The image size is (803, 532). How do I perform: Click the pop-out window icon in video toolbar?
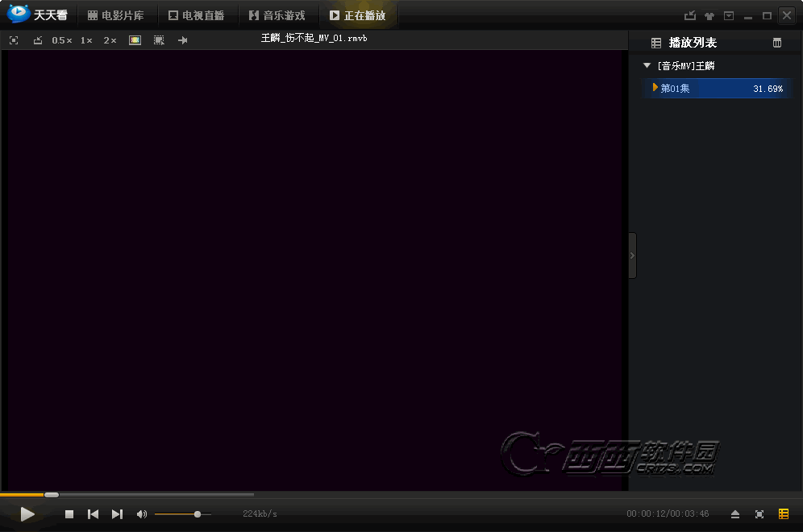click(38, 40)
